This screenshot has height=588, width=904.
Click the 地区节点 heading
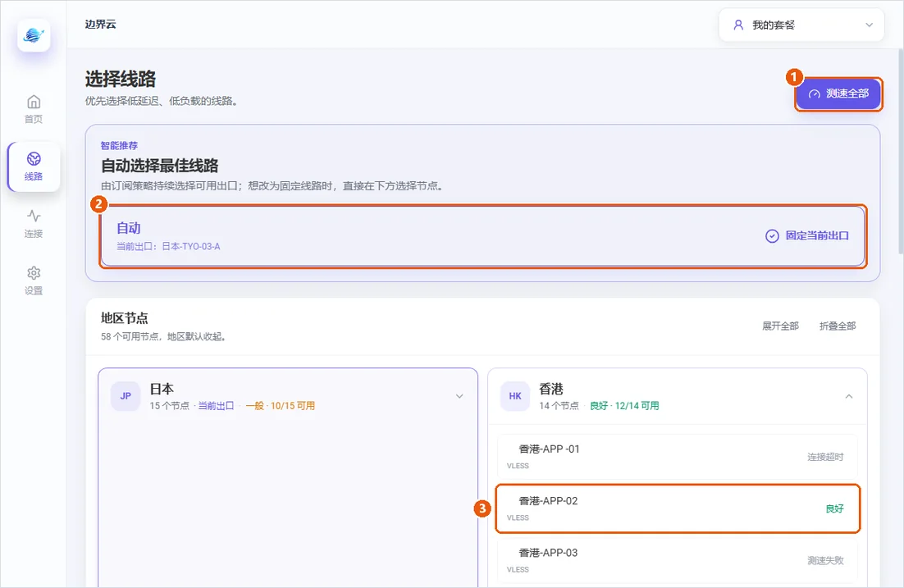[125, 318]
